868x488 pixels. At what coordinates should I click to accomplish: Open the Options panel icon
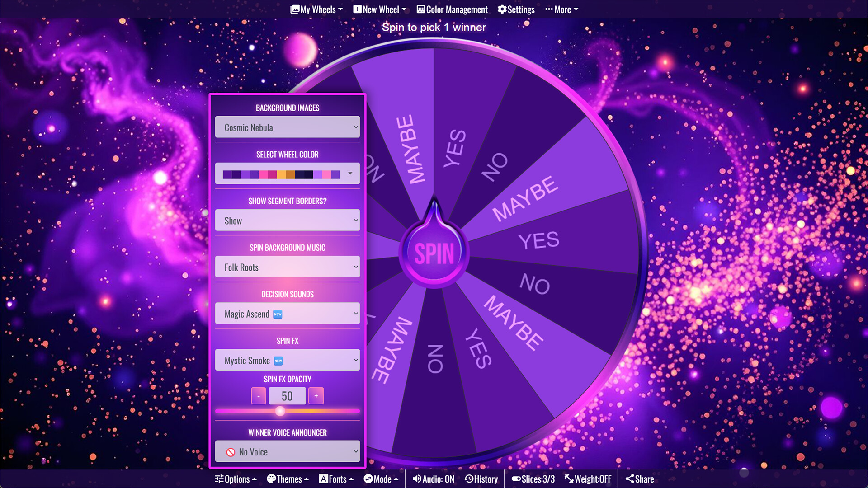(220, 479)
